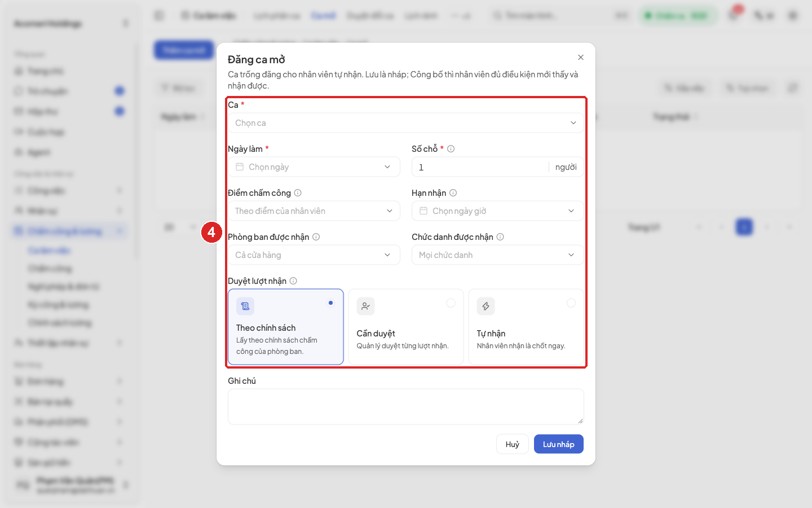Click the 'Ghi chú' label text

coord(242,381)
